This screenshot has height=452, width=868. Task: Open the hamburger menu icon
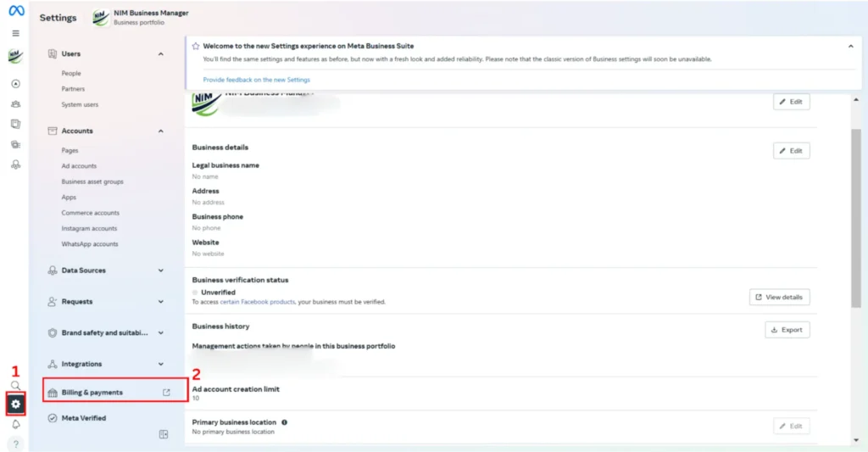point(16,33)
